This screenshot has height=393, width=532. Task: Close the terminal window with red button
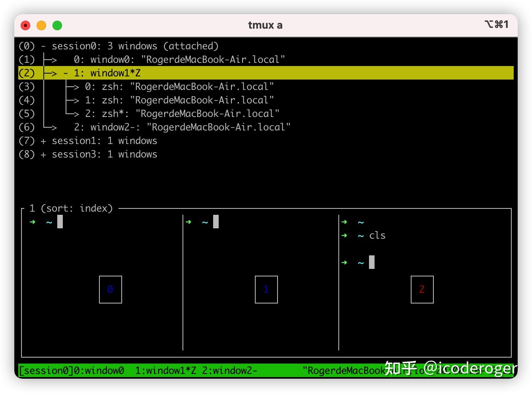click(25, 25)
